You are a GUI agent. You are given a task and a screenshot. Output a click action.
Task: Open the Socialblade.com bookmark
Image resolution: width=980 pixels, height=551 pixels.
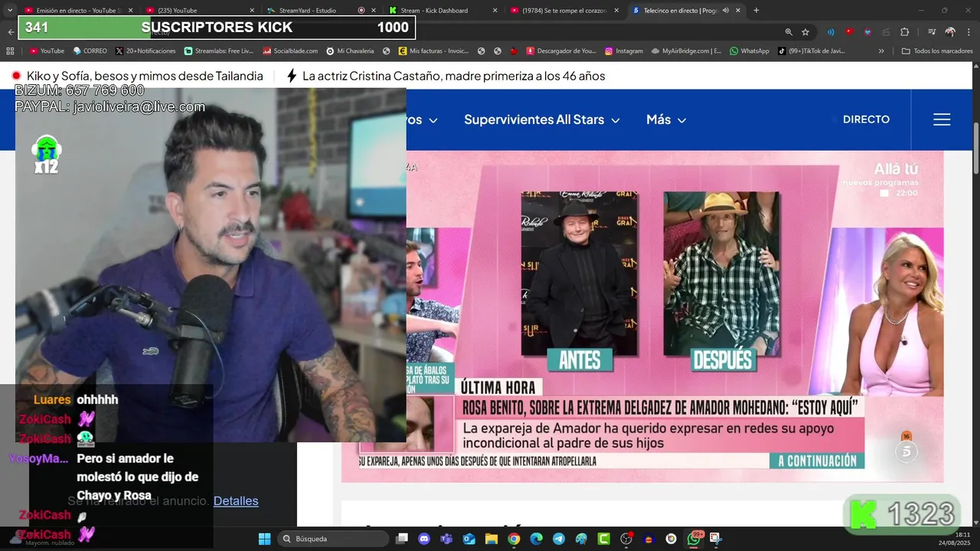tap(290, 51)
